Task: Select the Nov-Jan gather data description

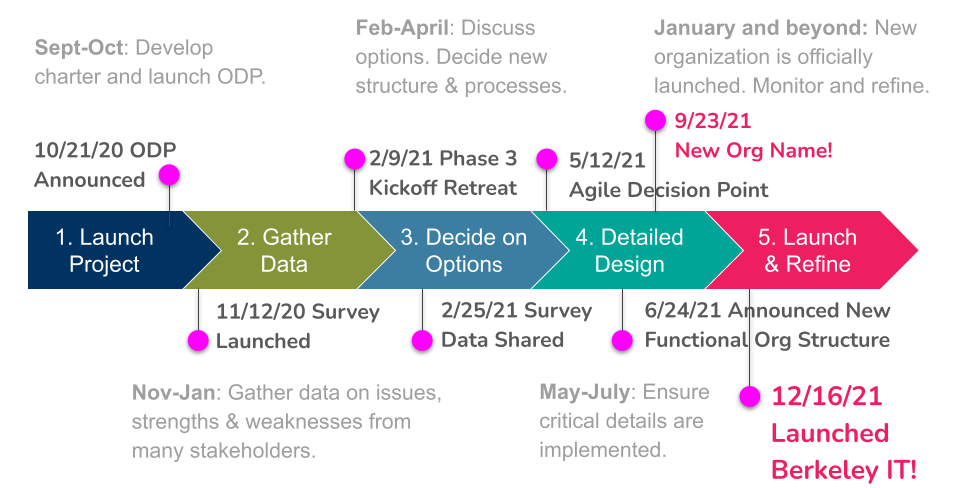Action: click(287, 421)
